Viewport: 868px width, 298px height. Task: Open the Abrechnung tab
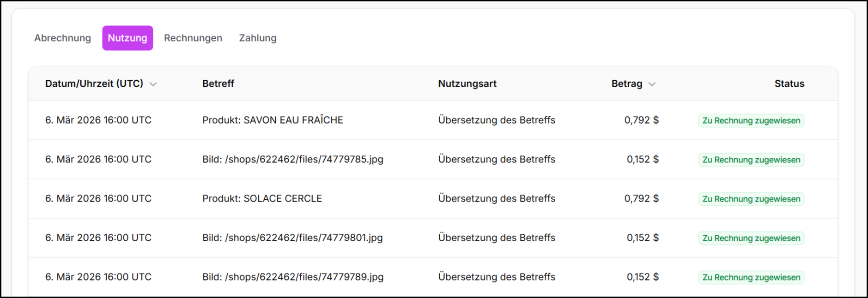point(62,38)
